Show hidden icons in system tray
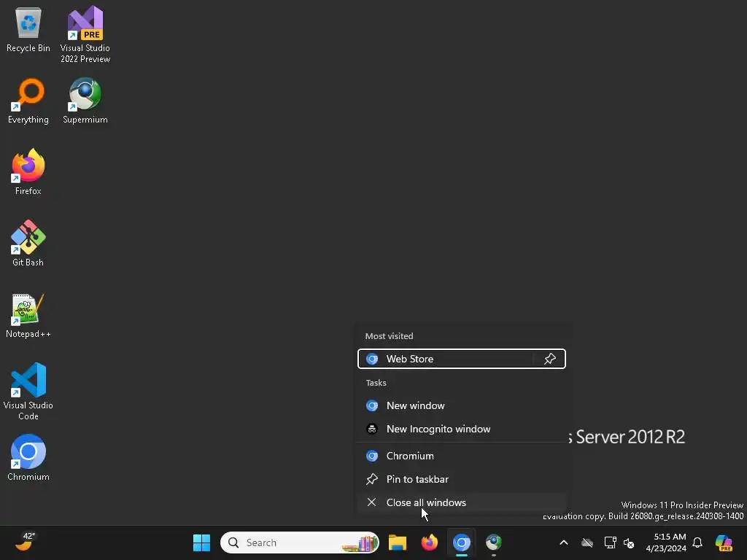Screen dimensions: 747x560 (x=564, y=542)
